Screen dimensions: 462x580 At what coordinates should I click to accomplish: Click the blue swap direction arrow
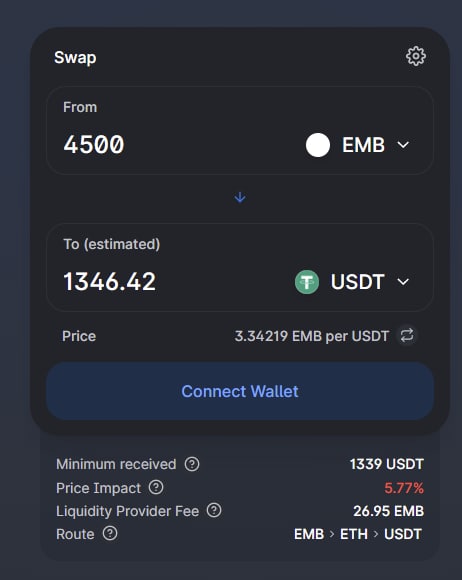[x=240, y=197]
